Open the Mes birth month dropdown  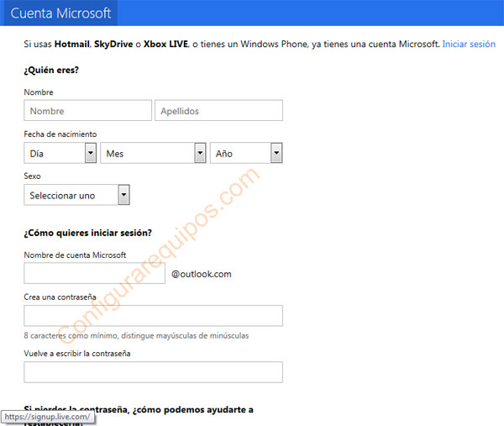[153, 153]
